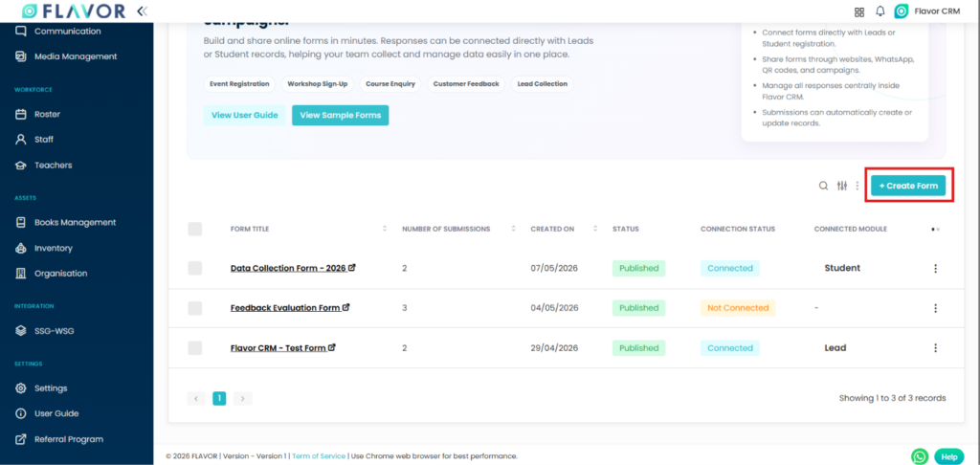
Task: Check the Data Collection Form - 2026 row
Action: tap(195, 268)
